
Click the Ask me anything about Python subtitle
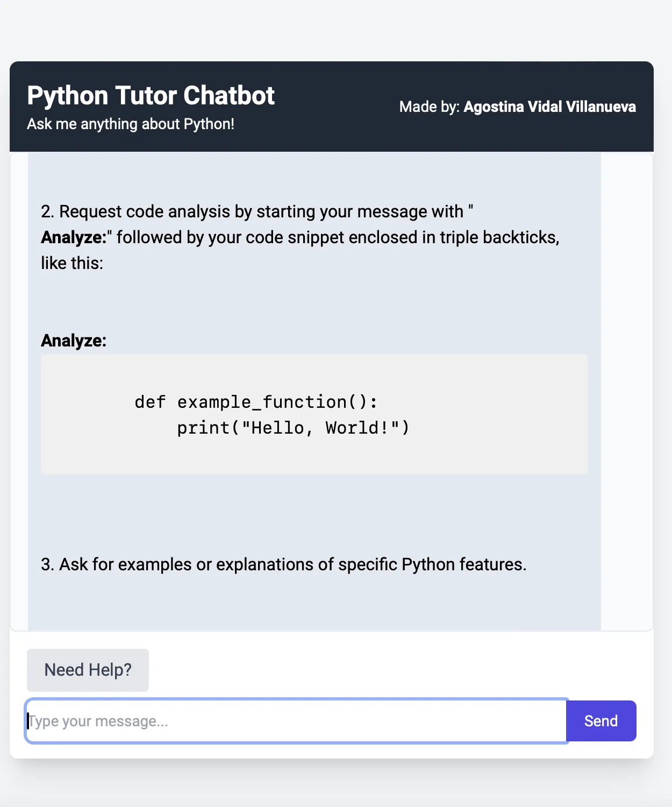(x=131, y=124)
